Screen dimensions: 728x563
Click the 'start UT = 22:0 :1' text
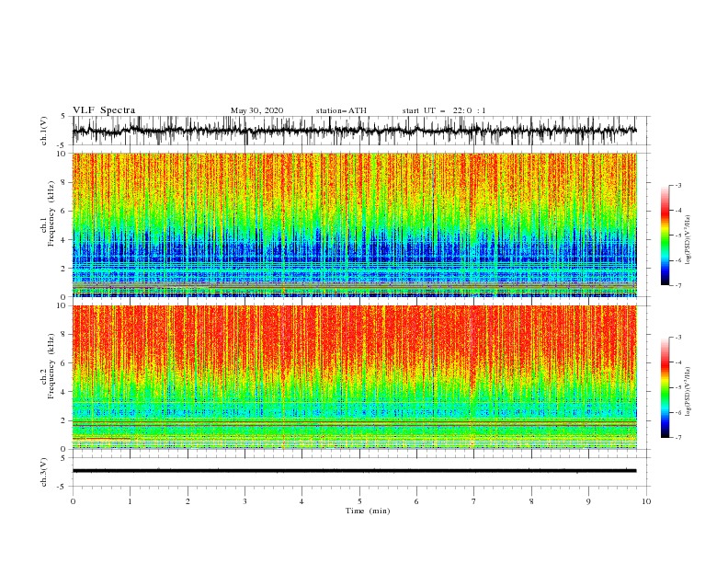coord(444,110)
